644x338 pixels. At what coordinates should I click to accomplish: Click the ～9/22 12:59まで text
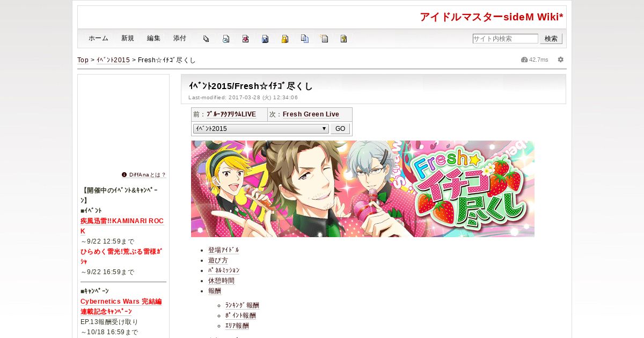pyautogui.click(x=107, y=241)
